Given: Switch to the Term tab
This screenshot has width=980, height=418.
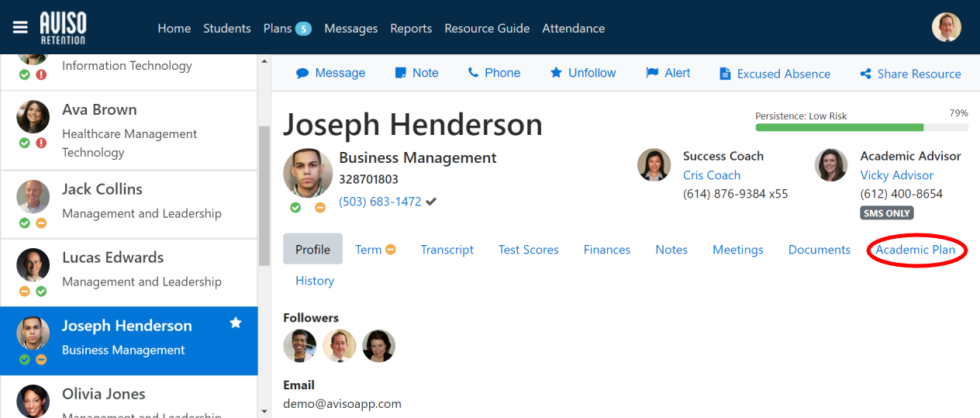Looking at the screenshot, I should [375, 250].
